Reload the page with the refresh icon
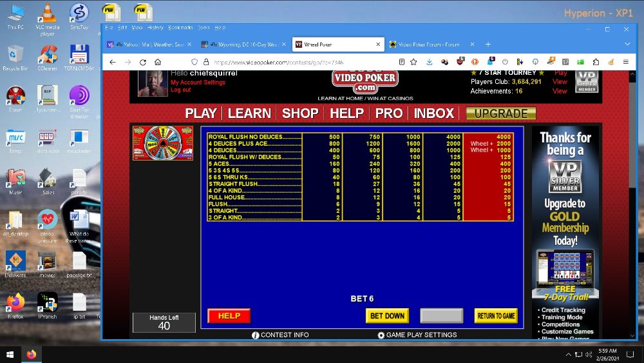The width and height of the screenshot is (644, 363). 142,62
